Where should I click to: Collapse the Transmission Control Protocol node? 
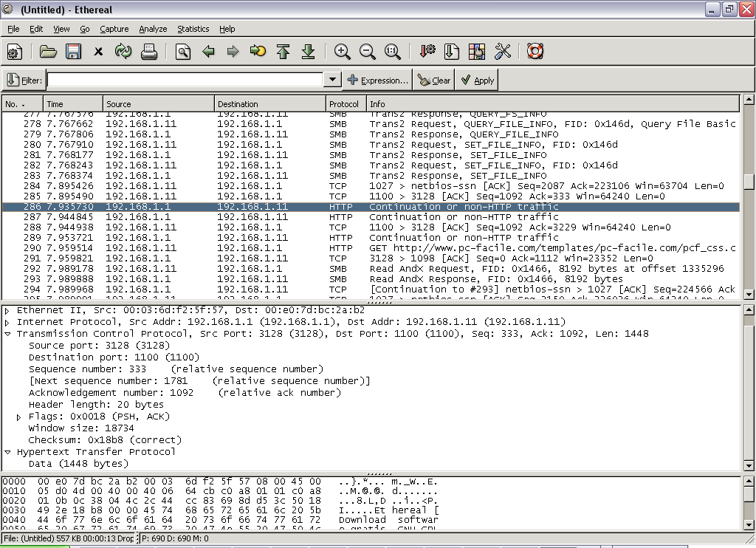7,334
